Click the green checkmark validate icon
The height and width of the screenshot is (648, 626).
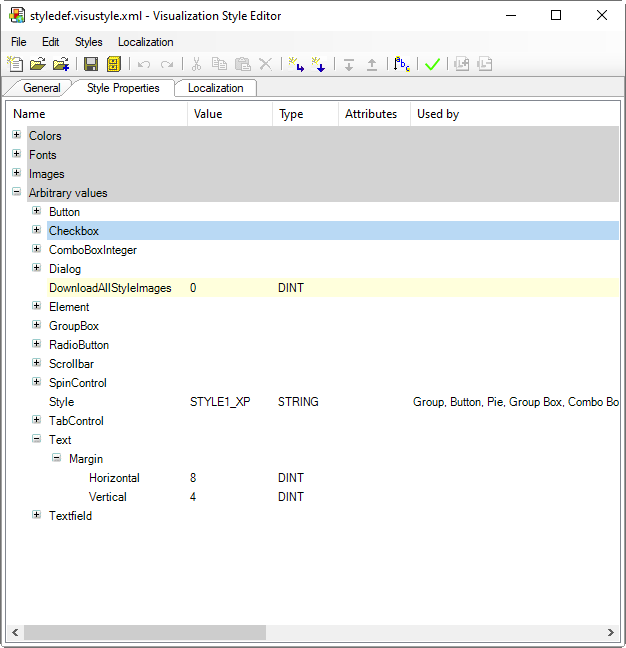[x=432, y=64]
